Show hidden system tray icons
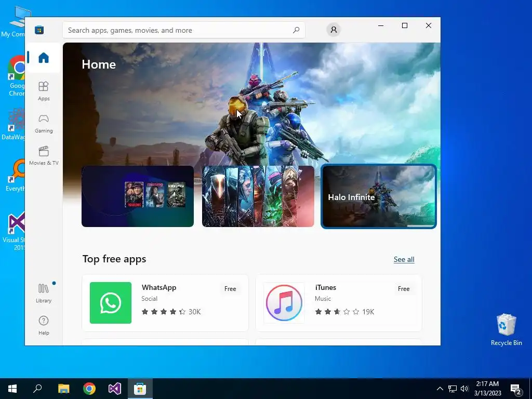The image size is (532, 399). pos(440,389)
